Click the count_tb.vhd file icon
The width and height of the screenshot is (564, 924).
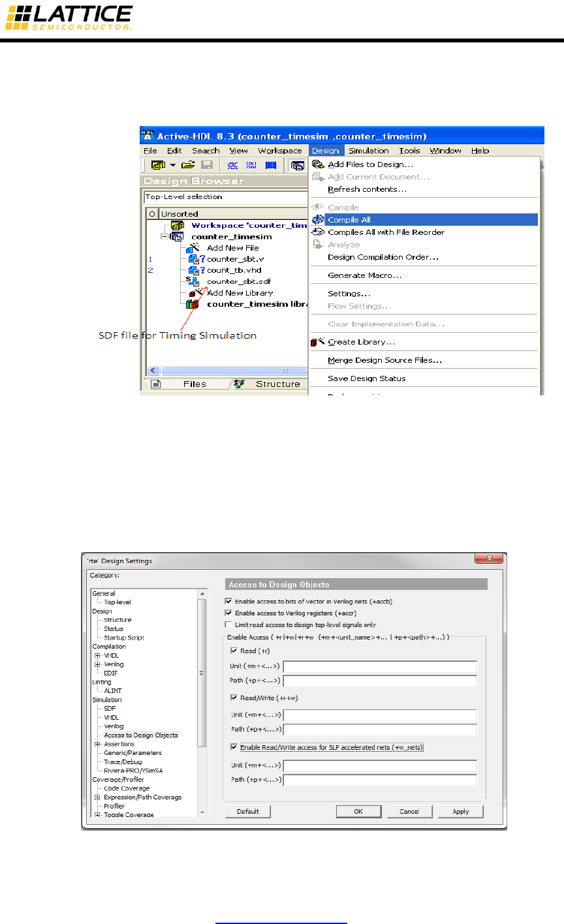click(193, 270)
